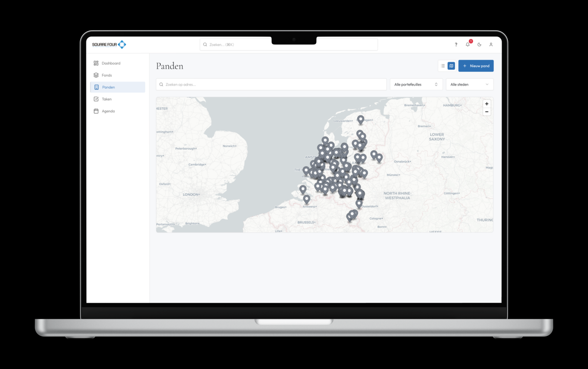Open notifications via the bell icon
The image size is (588, 369).
[468, 45]
